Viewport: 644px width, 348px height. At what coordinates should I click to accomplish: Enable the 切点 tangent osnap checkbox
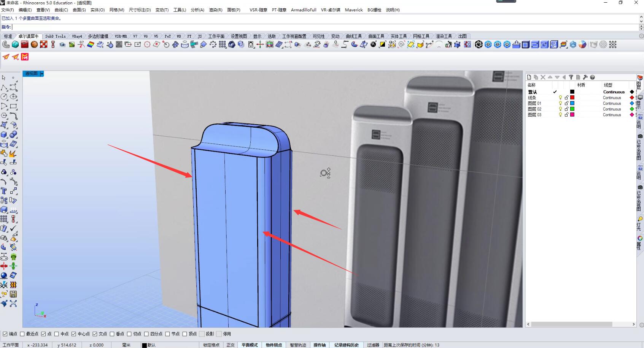pos(129,334)
